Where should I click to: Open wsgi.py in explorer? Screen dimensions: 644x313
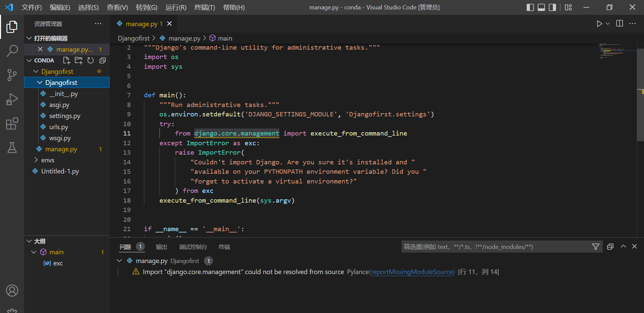[60, 138]
